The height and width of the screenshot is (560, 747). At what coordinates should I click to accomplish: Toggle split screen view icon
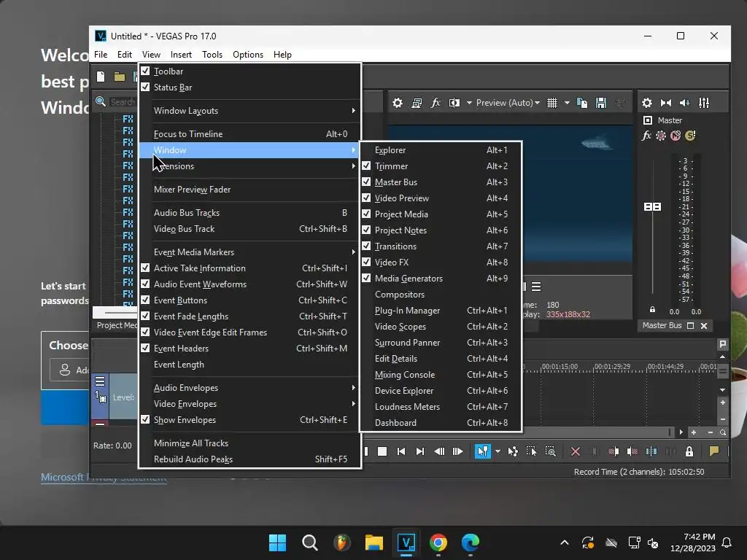(x=454, y=103)
